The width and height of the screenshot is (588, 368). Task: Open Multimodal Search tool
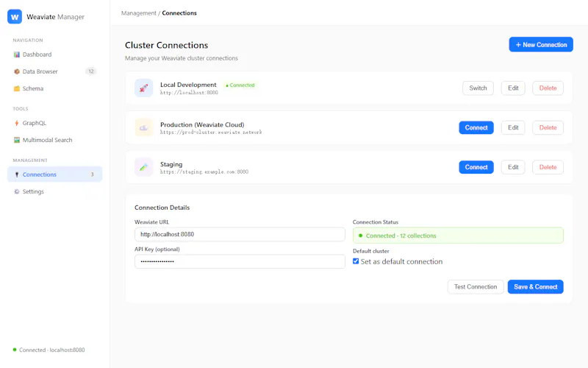[54, 140]
